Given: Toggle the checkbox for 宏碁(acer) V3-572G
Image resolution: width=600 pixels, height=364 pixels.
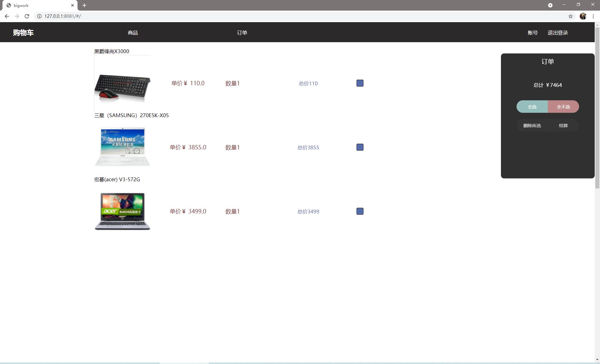Looking at the screenshot, I should (360, 211).
